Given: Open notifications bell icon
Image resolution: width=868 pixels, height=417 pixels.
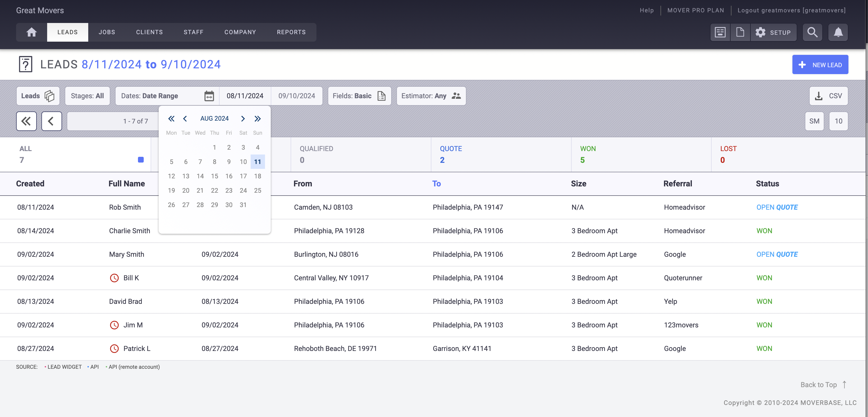Looking at the screenshot, I should pos(838,32).
